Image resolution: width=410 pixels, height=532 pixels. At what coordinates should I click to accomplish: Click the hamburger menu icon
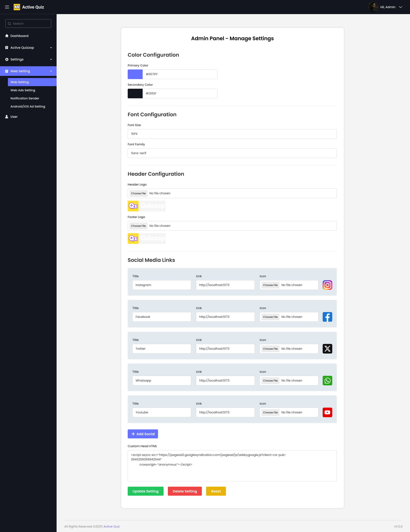(x=7, y=7)
